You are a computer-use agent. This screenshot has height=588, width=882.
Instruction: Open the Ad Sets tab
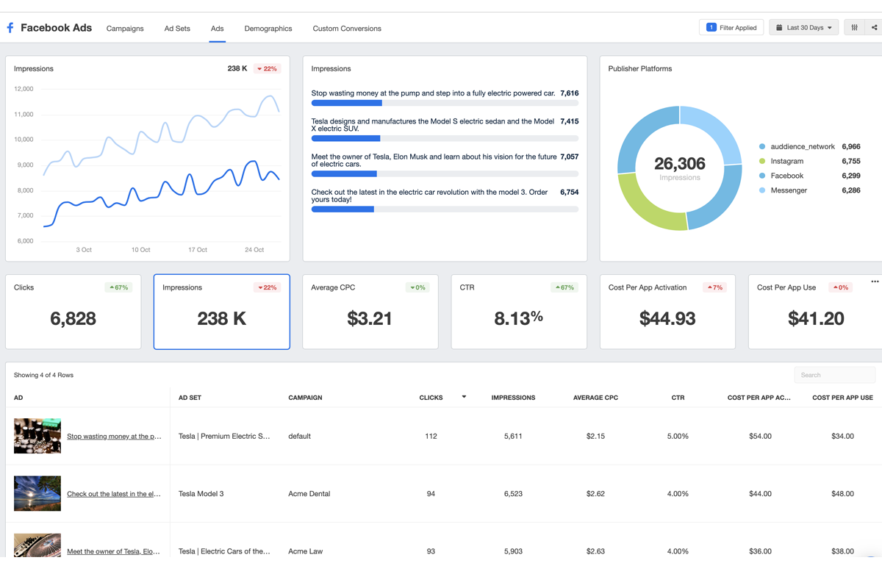(177, 29)
